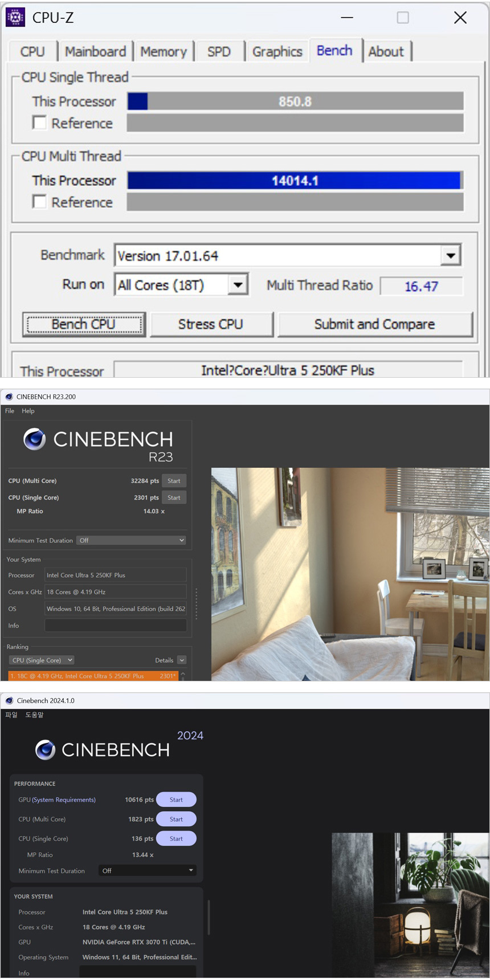Click the CPU Multi Thread score bar
The image size is (490, 980).
click(x=295, y=181)
